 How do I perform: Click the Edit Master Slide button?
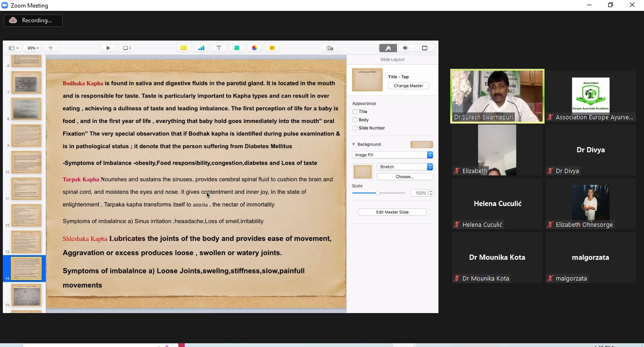pos(392,212)
